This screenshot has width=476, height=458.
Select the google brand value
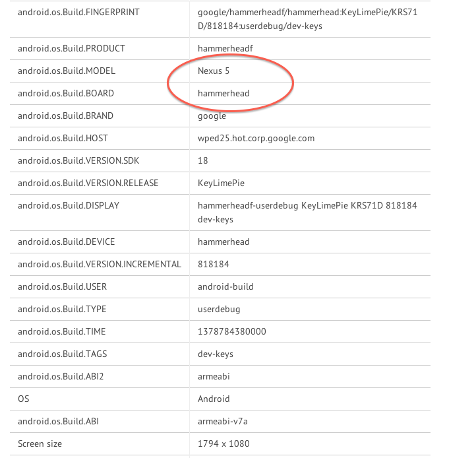click(212, 115)
